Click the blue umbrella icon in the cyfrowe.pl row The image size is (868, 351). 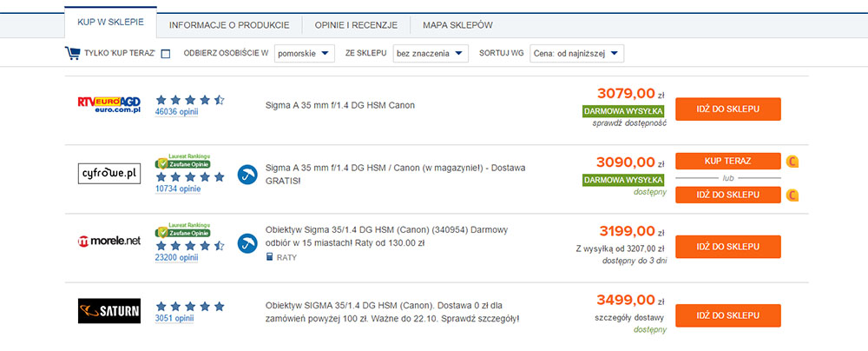click(x=247, y=174)
